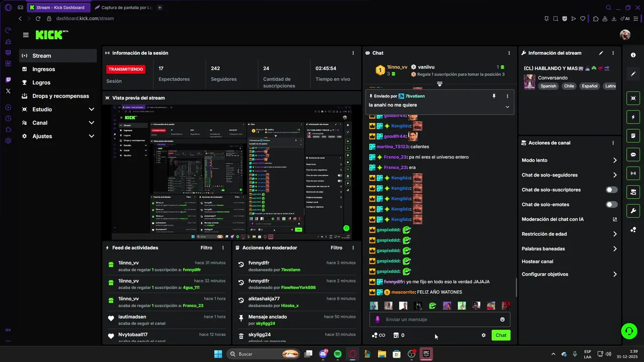Select Drops y recompensas in sidebar
644x362 pixels.
58,96
